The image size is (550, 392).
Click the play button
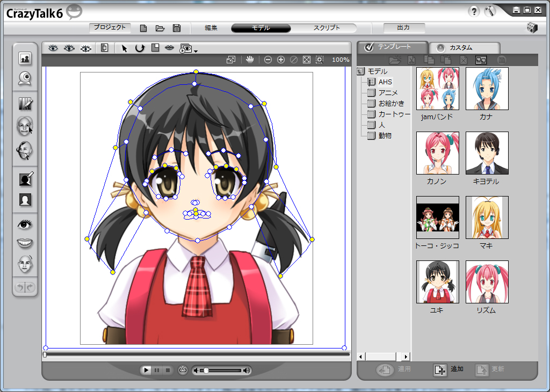coord(146,371)
